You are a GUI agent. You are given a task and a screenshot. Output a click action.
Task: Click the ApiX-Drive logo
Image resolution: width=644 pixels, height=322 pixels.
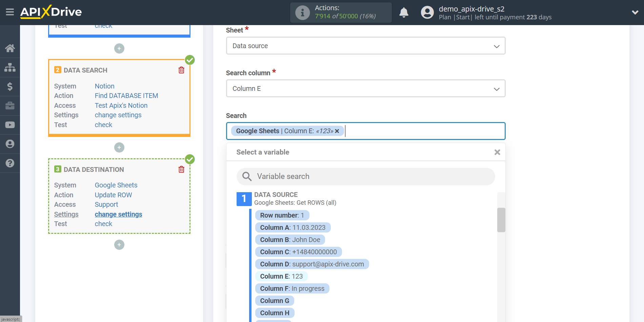(51, 12)
